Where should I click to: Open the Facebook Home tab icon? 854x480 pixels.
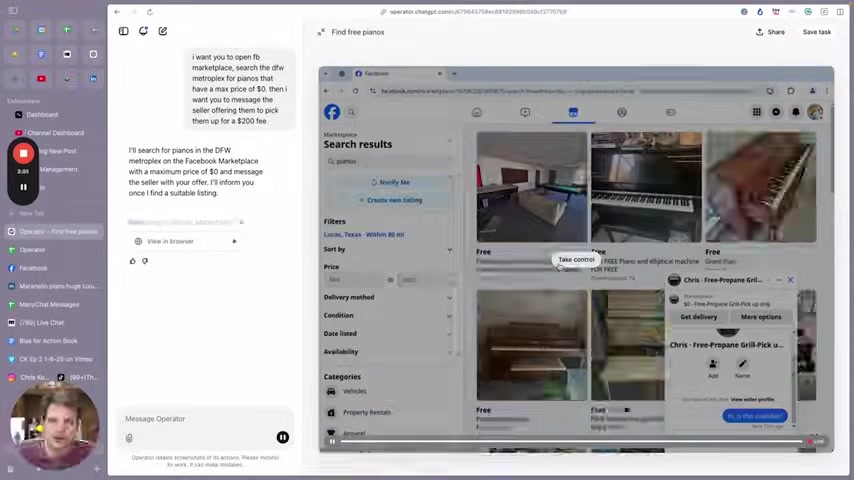tap(477, 112)
